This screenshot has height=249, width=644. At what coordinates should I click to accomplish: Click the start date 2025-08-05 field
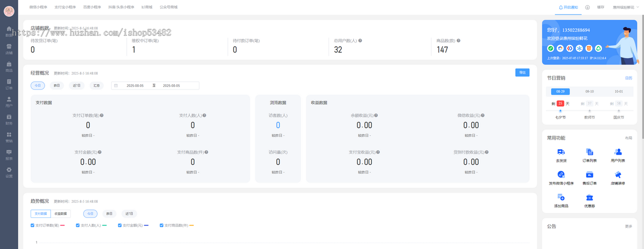[x=135, y=85]
